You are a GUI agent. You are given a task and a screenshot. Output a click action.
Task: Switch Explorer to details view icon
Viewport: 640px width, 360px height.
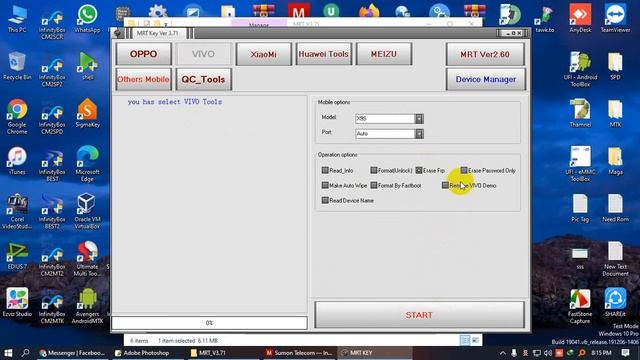(465, 340)
